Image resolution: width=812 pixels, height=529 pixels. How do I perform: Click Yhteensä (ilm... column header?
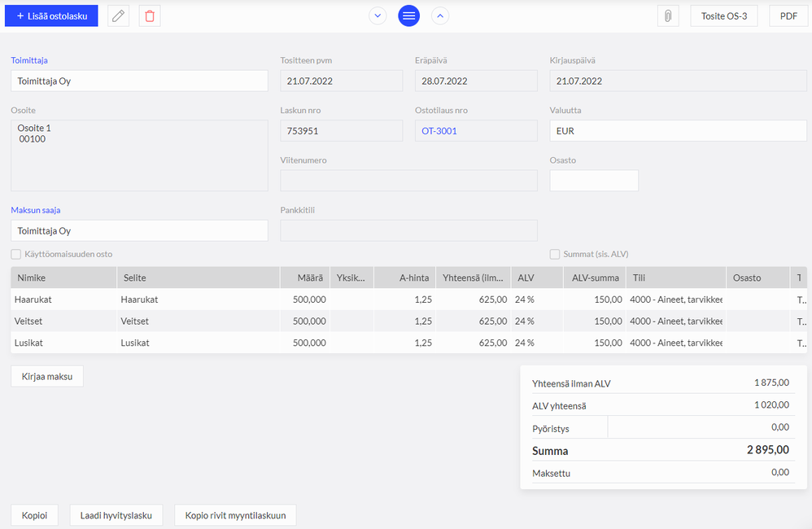pos(474,278)
